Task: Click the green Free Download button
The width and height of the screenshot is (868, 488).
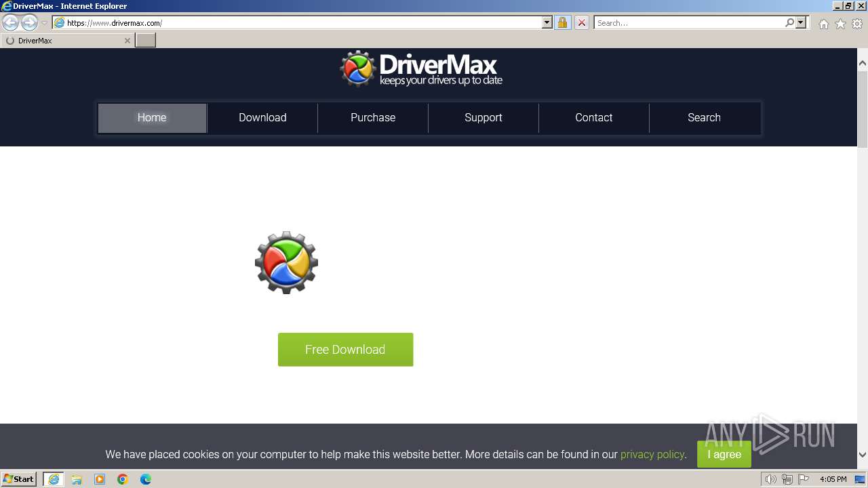Action: click(345, 350)
